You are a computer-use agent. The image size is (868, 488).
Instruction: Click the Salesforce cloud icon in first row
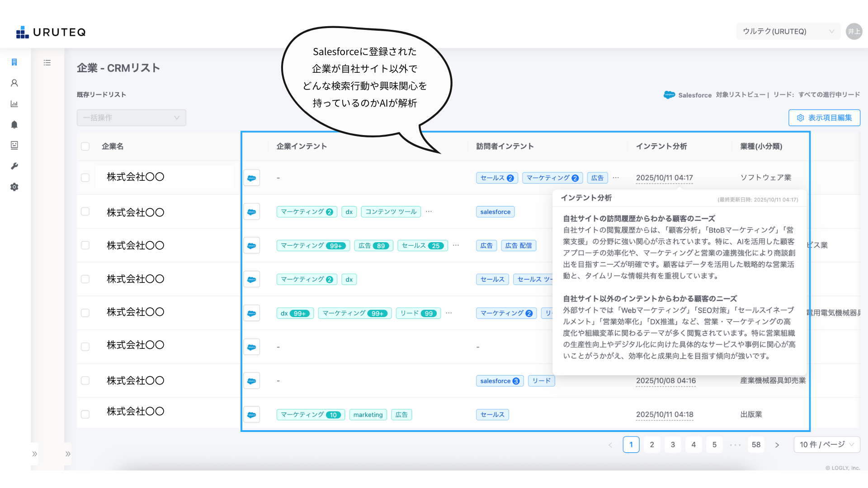[252, 178]
